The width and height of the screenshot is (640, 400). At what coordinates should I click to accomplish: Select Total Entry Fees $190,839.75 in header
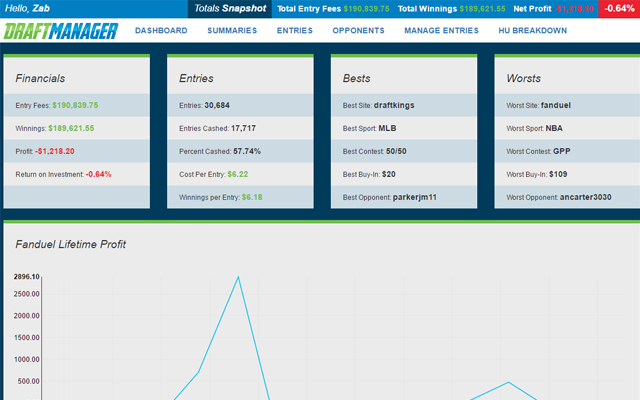point(333,9)
